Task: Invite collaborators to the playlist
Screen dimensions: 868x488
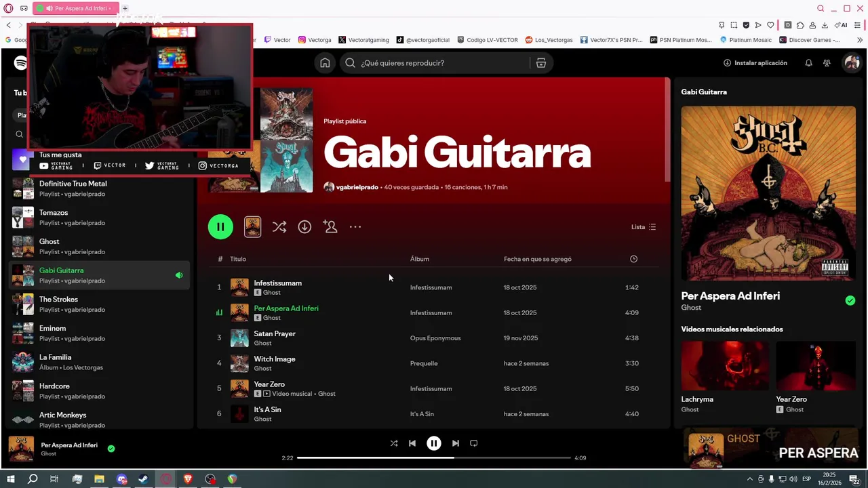Action: pyautogui.click(x=330, y=227)
